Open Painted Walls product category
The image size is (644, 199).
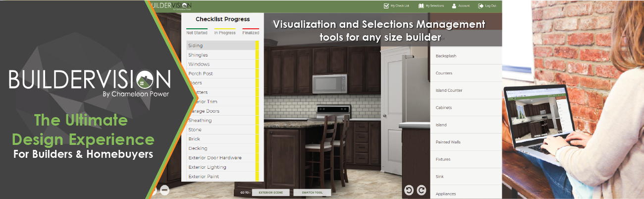coord(466,142)
